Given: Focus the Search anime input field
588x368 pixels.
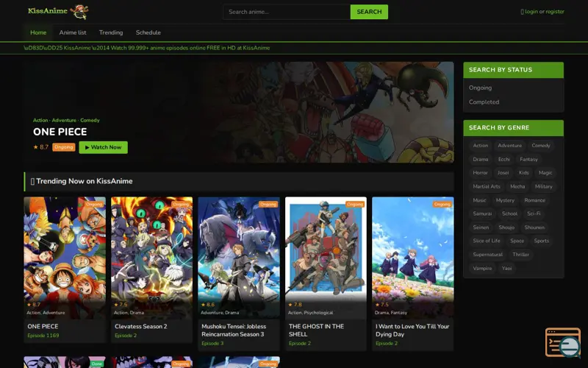Looking at the screenshot, I should pos(287,12).
